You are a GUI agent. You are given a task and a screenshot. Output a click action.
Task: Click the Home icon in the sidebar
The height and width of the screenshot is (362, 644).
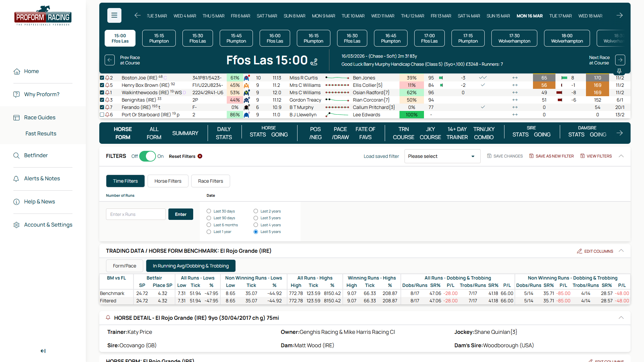pos(16,71)
